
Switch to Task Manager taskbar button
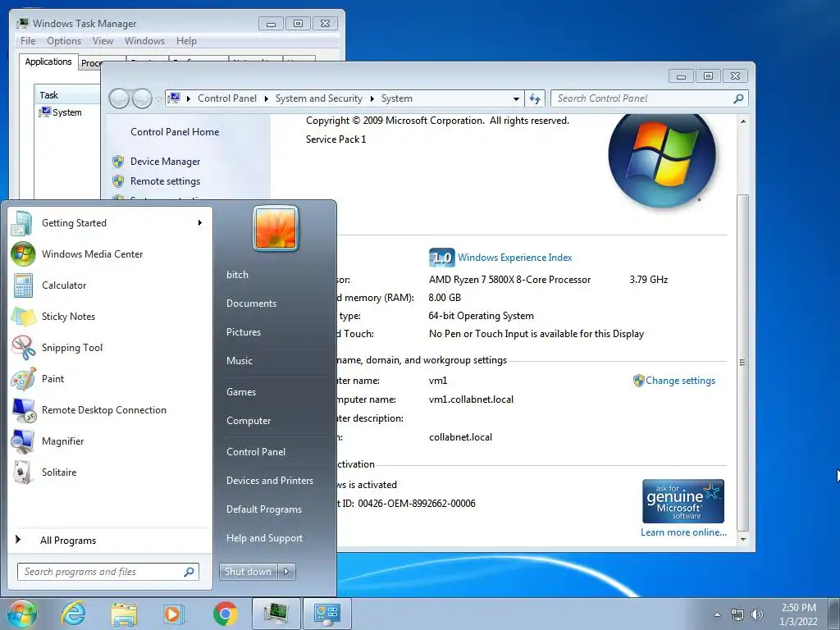276,614
